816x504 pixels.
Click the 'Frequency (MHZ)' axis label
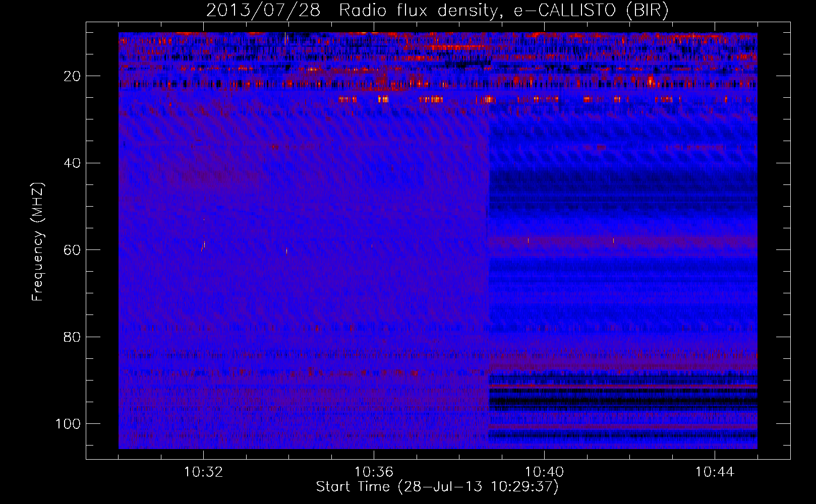point(38,241)
